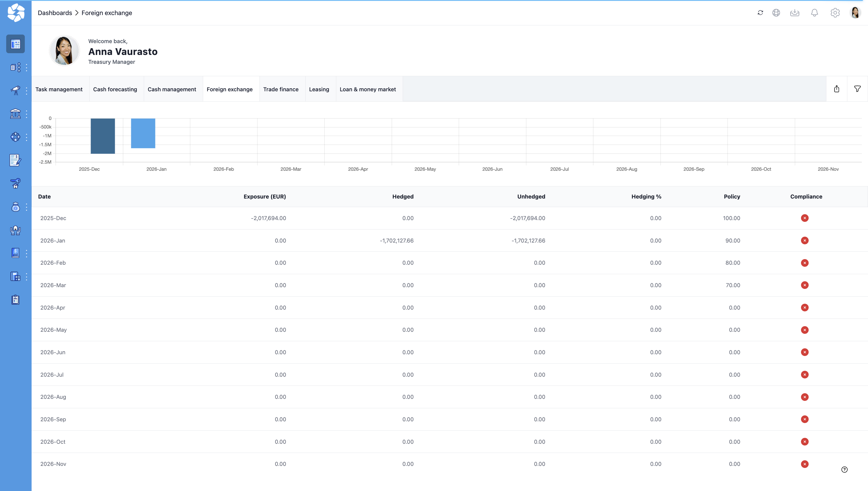This screenshot has width=868, height=491.
Task: Click the Dashboards breadcrumb link
Action: click(55, 13)
